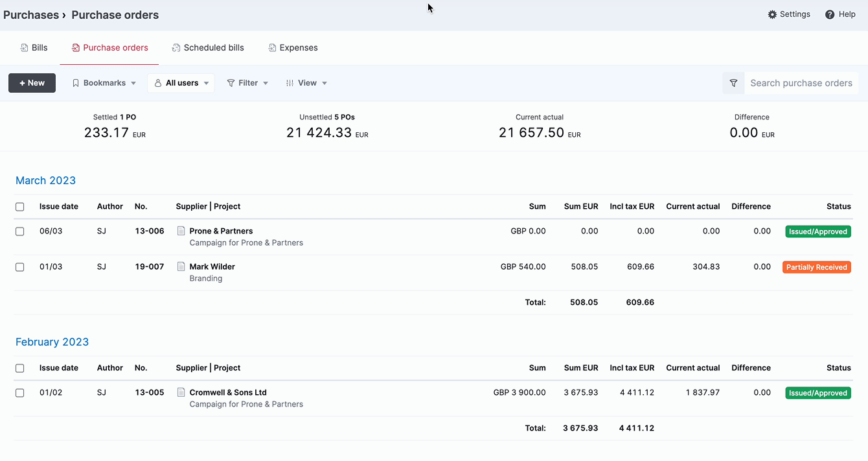Image resolution: width=868 pixels, height=461 pixels.
Task: Open supplier Cromwell & Sons Ltd
Action: [x=228, y=392]
